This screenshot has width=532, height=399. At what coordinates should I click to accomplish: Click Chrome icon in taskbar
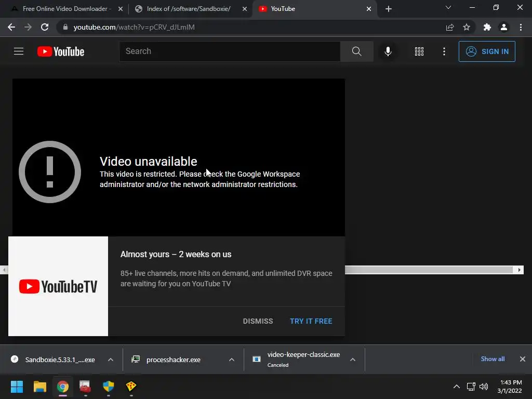(62, 387)
